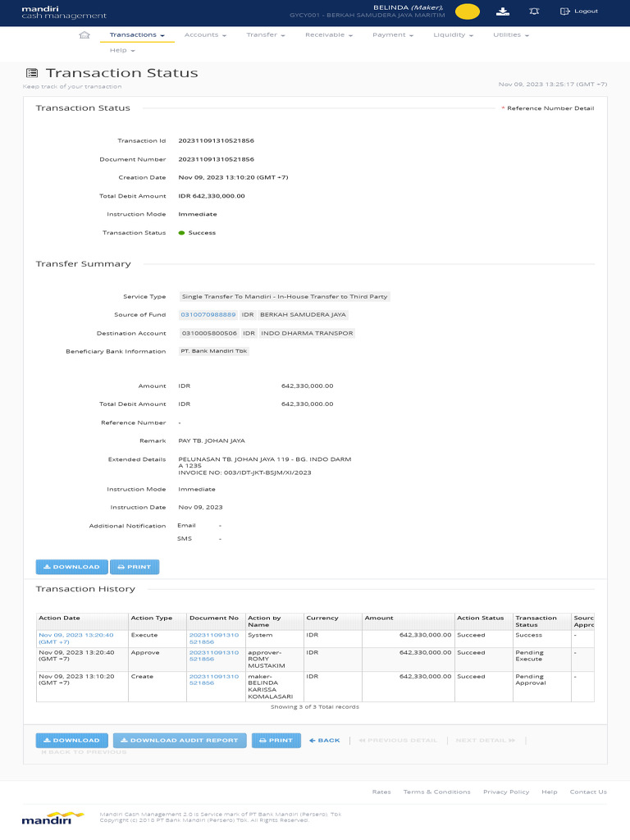Image resolution: width=630 pixels, height=840 pixels.
Task: Click remark text PAY TB. JOHAN JAYA
Action: (x=212, y=441)
